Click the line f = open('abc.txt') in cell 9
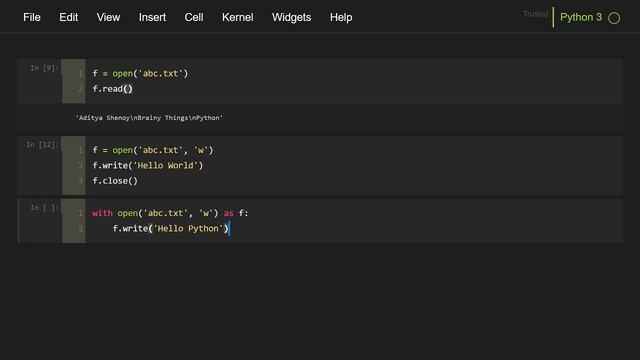This screenshot has width=640, height=360. click(x=140, y=73)
